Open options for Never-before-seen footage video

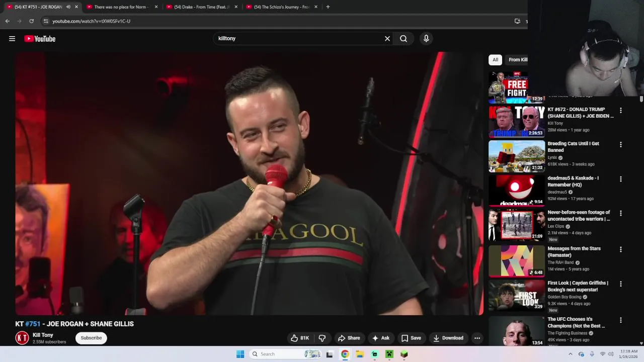pos(620,213)
